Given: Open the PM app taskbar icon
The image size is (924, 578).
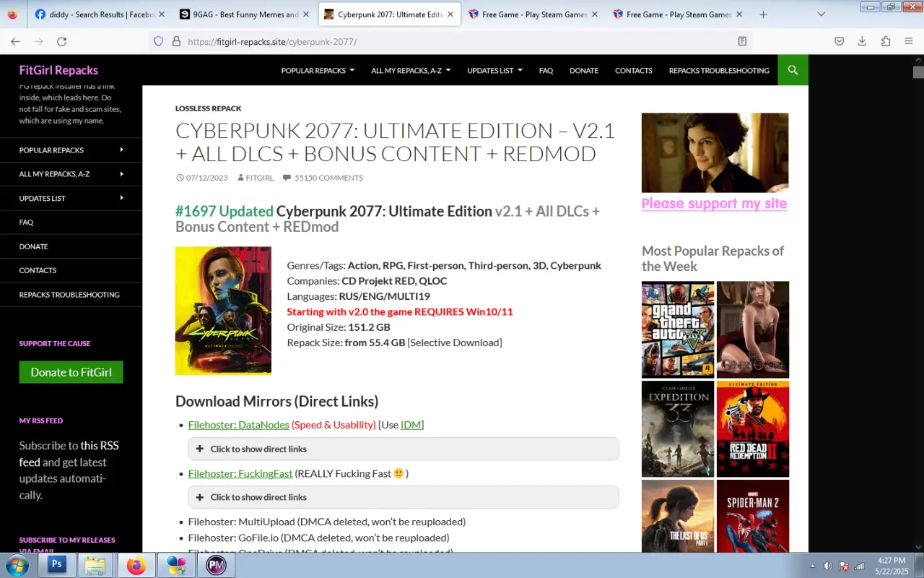Looking at the screenshot, I should tap(216, 565).
